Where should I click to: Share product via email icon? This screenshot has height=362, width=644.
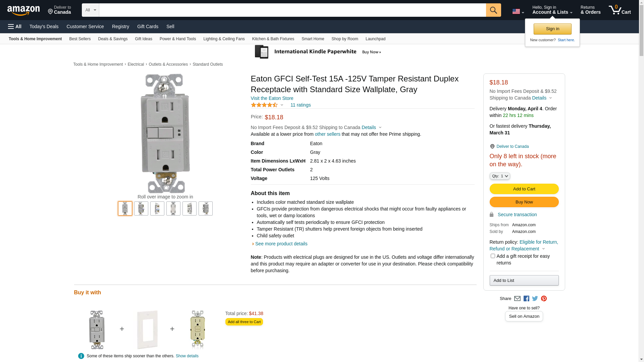coord(517,299)
